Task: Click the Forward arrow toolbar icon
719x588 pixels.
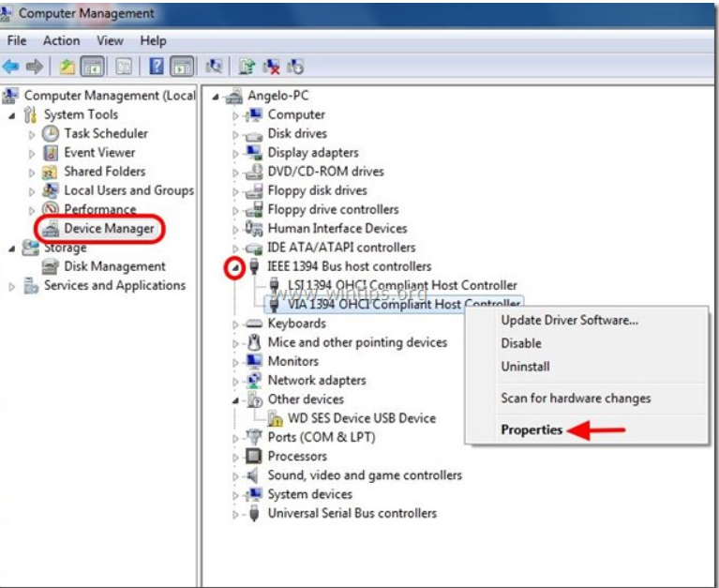Action: click(x=35, y=67)
